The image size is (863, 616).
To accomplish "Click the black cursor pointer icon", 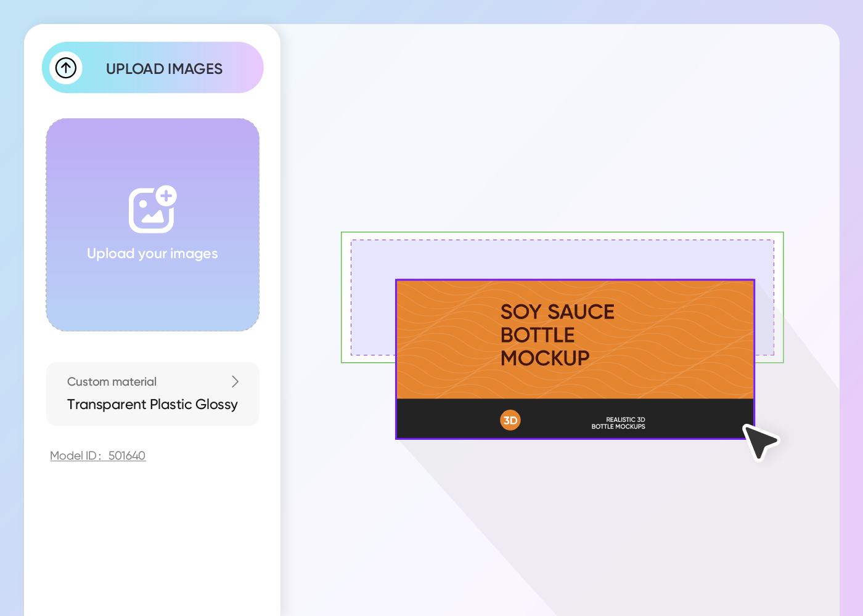I will (x=760, y=441).
